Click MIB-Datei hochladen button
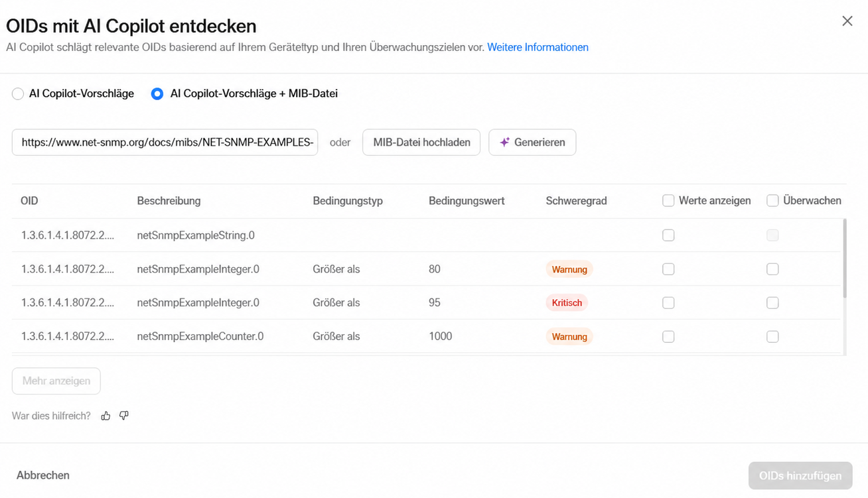Screen dimensions: 868x498 pyautogui.click(x=421, y=142)
